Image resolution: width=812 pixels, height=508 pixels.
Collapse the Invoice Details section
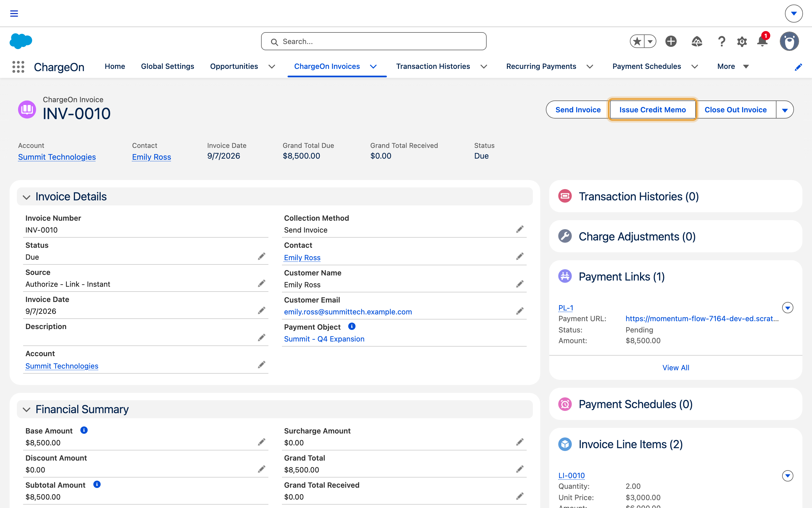click(x=27, y=197)
